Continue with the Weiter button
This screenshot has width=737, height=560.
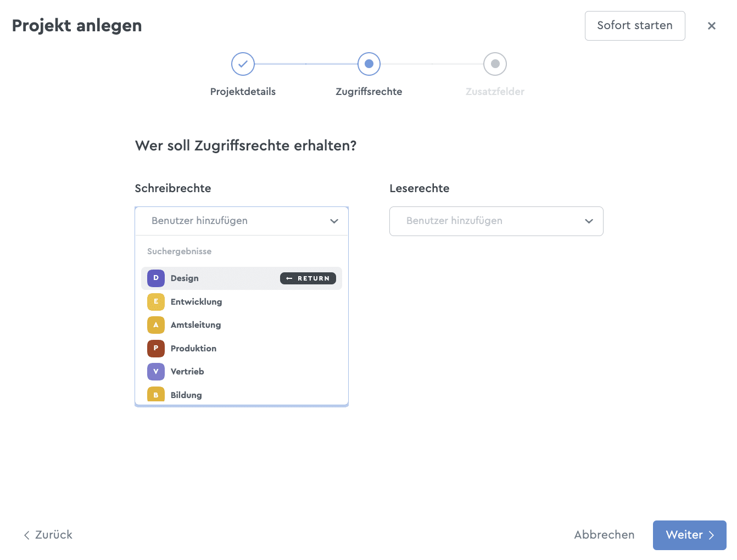pyautogui.click(x=690, y=535)
